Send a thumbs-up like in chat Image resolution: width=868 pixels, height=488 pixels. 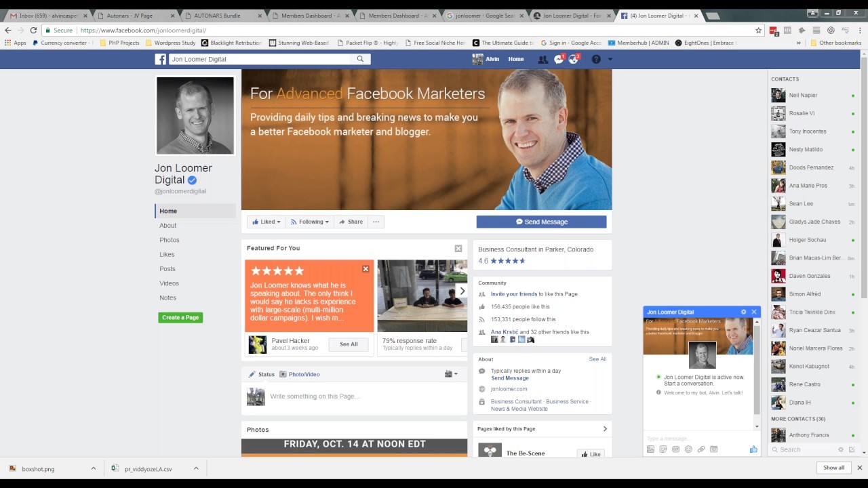tap(753, 449)
